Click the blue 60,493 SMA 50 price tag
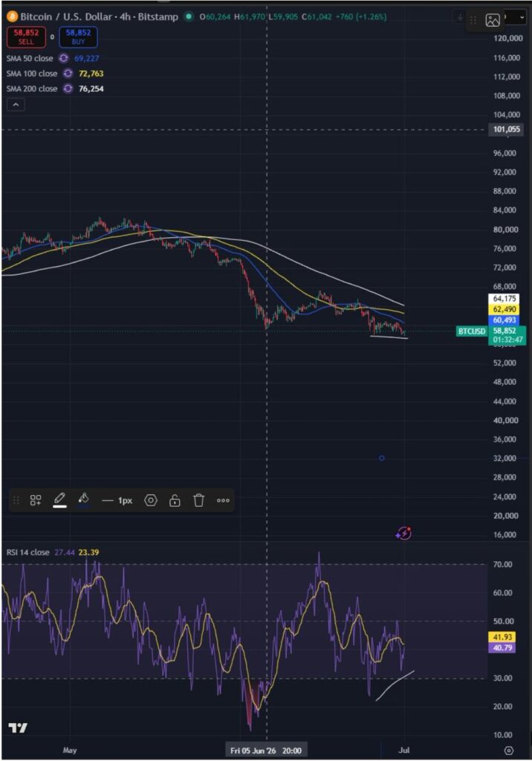 coord(504,320)
